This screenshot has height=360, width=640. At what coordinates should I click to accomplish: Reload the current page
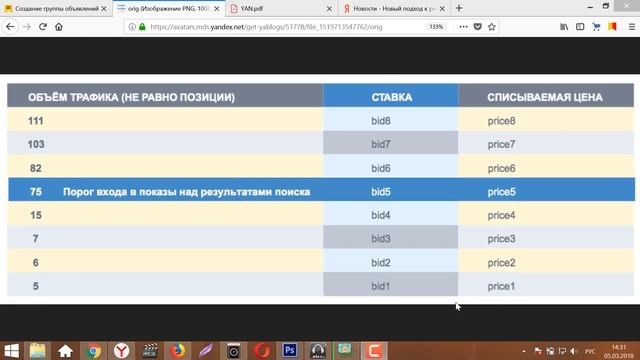click(43, 27)
